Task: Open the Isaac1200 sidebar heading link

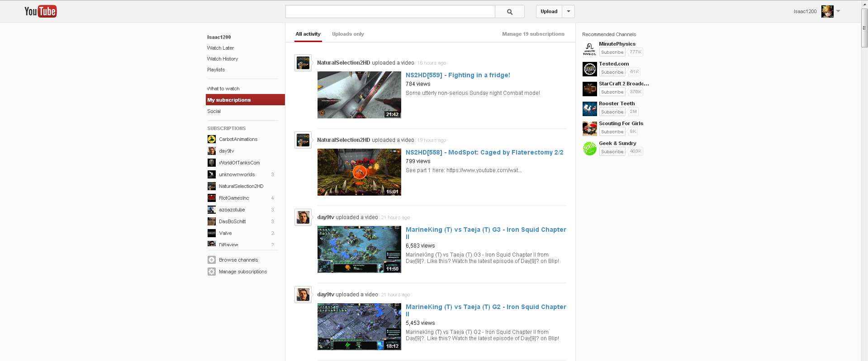Action: (x=219, y=37)
